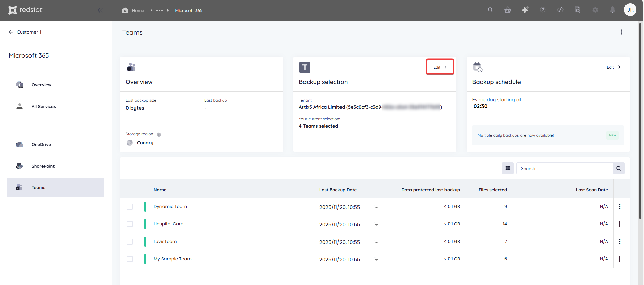The image size is (644, 285).
Task: Sort by Last Scan Date column
Action: pos(592,190)
